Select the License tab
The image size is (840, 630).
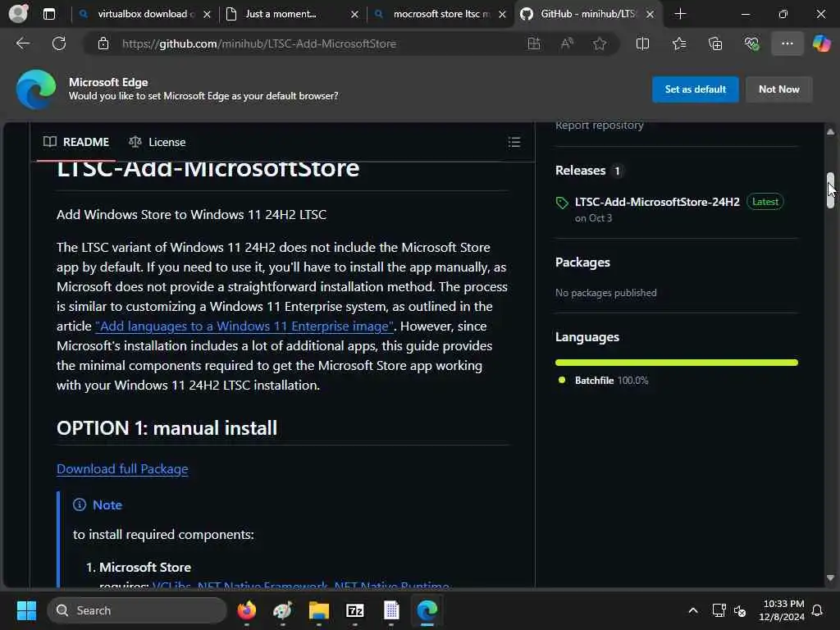coord(157,142)
